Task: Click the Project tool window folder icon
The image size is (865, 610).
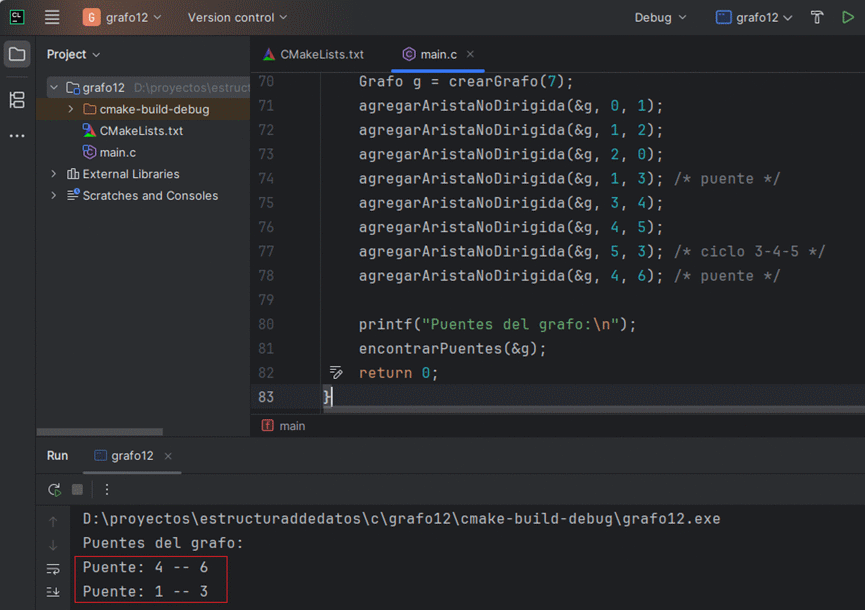Action: (x=17, y=54)
